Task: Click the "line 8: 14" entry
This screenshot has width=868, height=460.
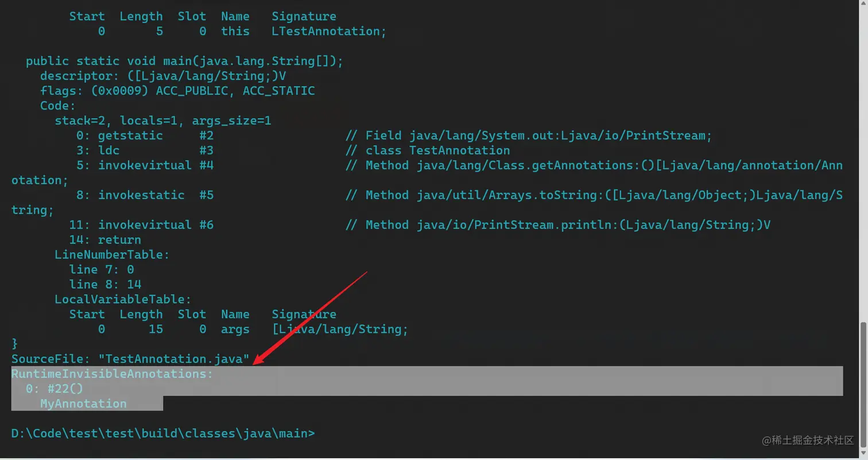Action: [105, 284]
